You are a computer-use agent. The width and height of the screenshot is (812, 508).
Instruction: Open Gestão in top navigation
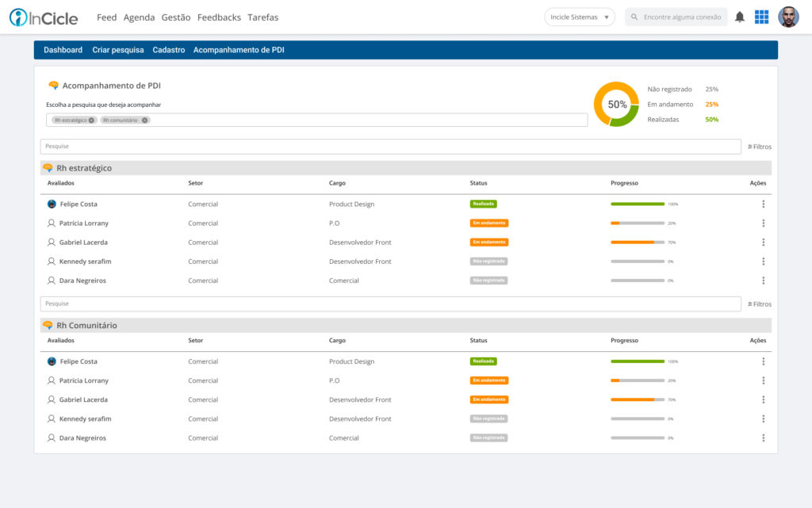click(176, 17)
